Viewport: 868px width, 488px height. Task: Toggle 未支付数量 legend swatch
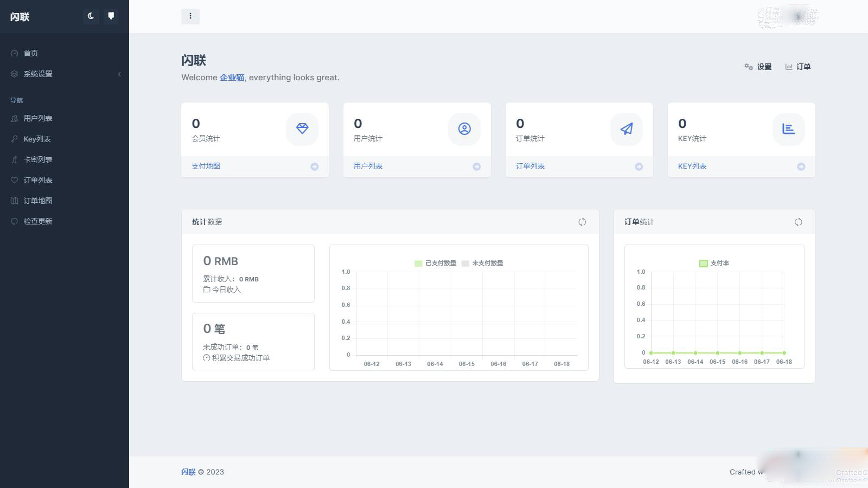pyautogui.click(x=465, y=264)
